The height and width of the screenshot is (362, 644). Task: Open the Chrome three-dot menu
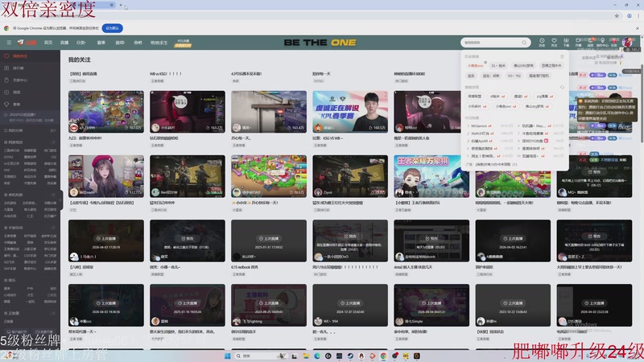pyautogui.click(x=638, y=15)
